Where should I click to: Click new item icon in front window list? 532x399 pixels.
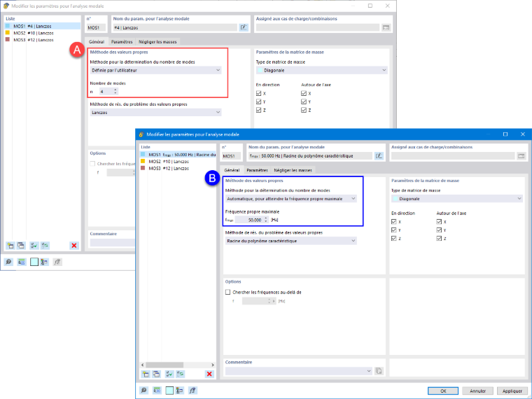click(x=146, y=374)
